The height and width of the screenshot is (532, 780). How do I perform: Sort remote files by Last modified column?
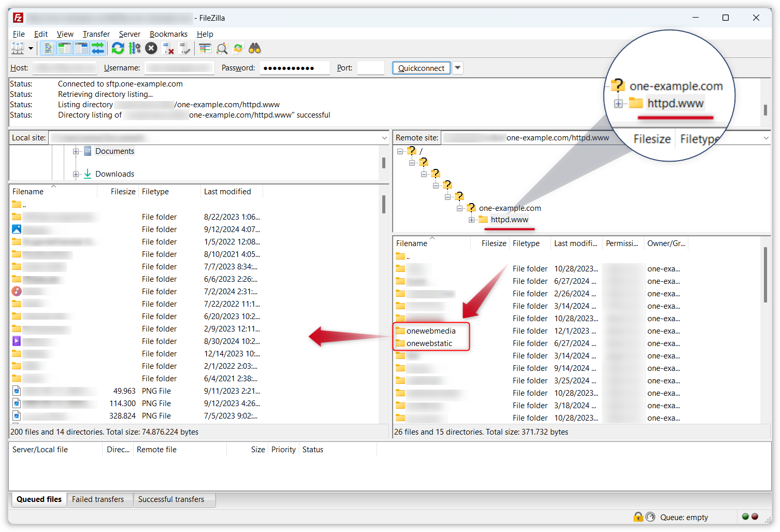point(575,243)
